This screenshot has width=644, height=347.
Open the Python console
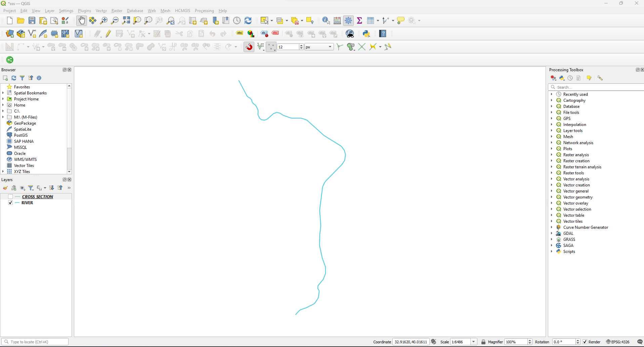[x=366, y=34]
